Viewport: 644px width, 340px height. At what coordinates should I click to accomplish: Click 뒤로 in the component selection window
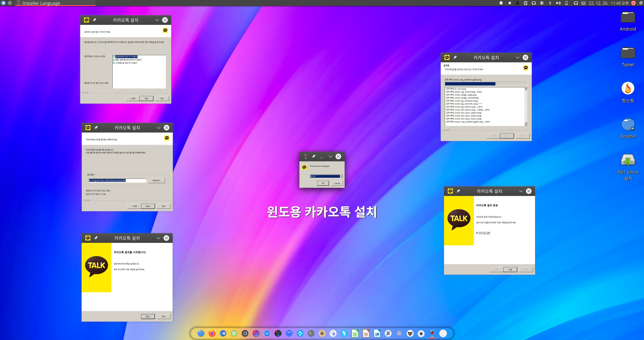click(x=133, y=98)
